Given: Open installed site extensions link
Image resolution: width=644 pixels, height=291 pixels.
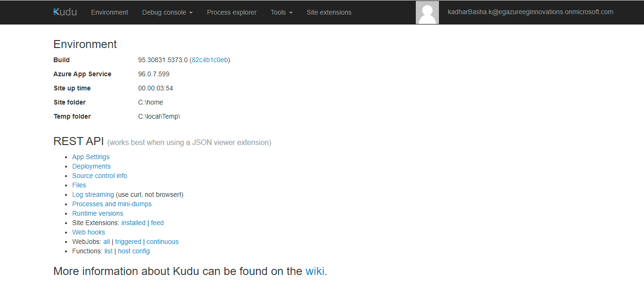Looking at the screenshot, I should click(133, 223).
